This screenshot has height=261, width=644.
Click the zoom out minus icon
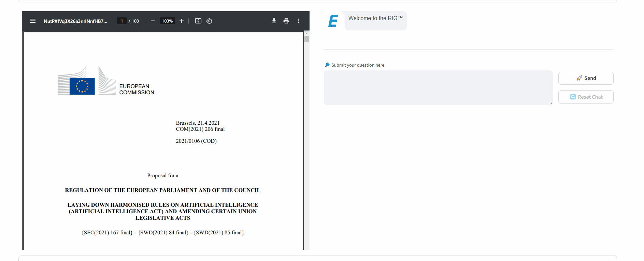click(x=153, y=21)
